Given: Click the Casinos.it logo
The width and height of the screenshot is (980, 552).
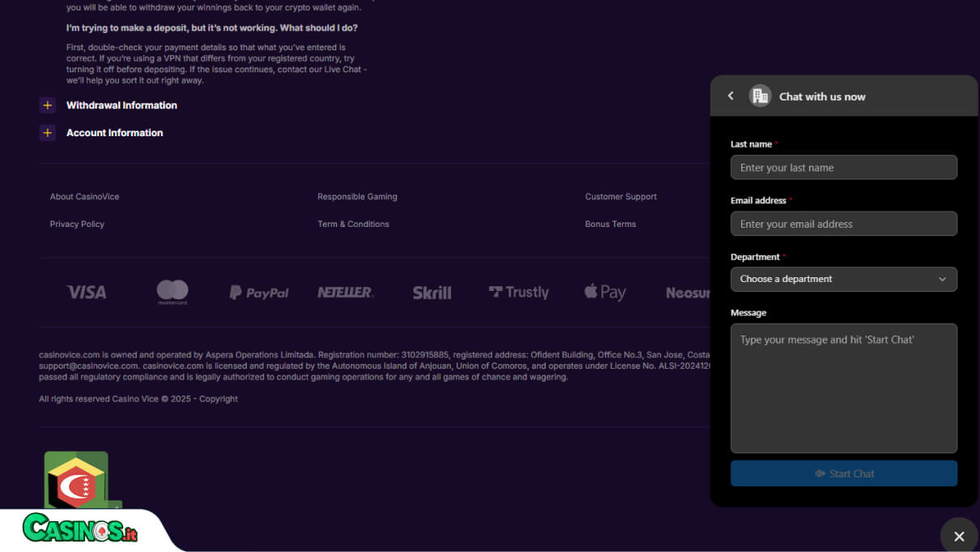Looking at the screenshot, I should coord(80,528).
